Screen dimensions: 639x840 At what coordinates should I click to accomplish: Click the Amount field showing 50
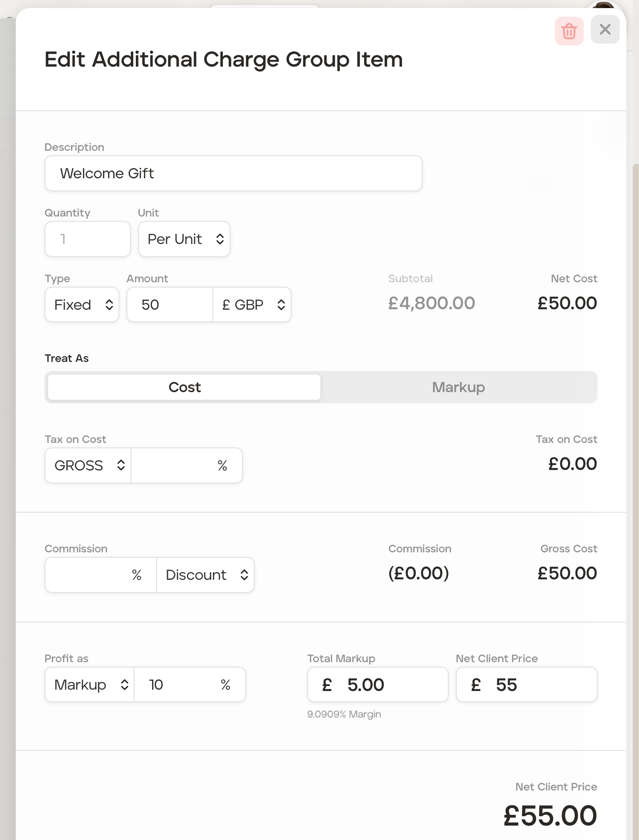pos(170,305)
